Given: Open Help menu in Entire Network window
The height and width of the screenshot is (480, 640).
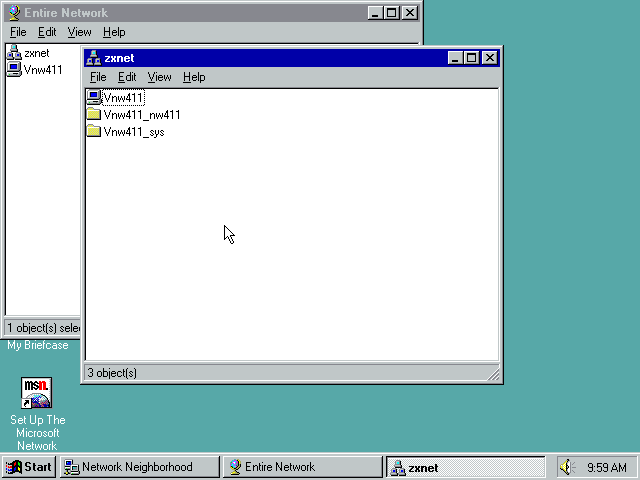Looking at the screenshot, I should click(114, 32).
